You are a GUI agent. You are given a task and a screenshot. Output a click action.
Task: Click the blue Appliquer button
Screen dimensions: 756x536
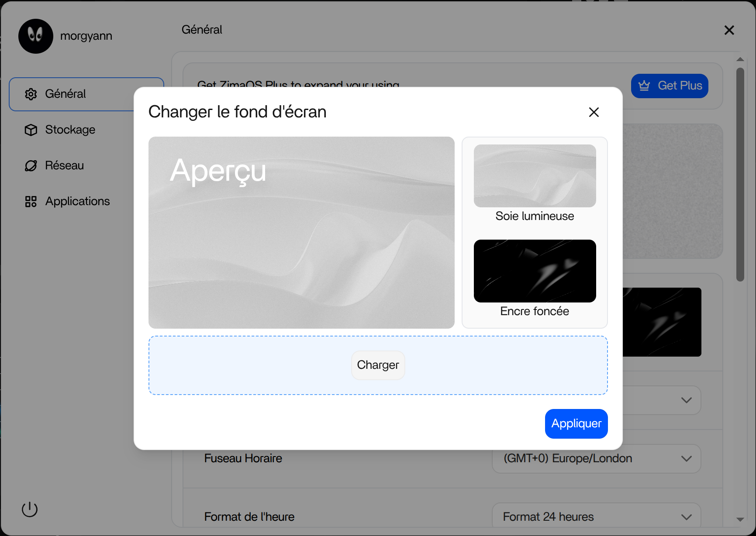[576, 423]
